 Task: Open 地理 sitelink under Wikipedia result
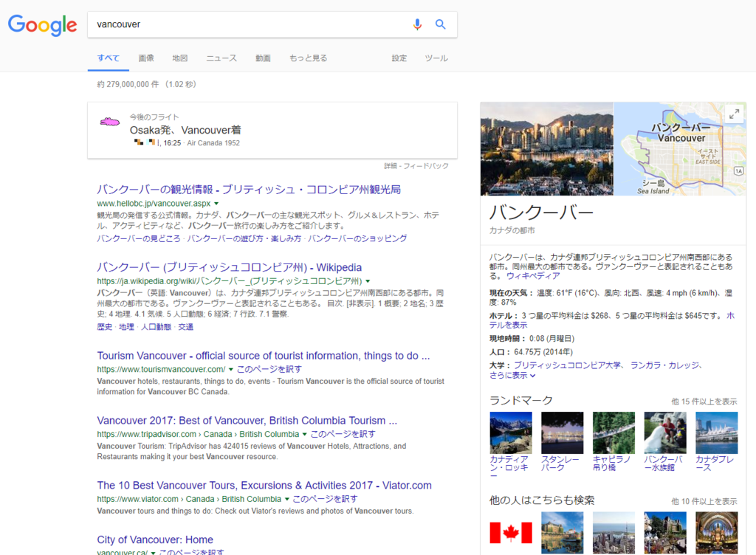(126, 327)
